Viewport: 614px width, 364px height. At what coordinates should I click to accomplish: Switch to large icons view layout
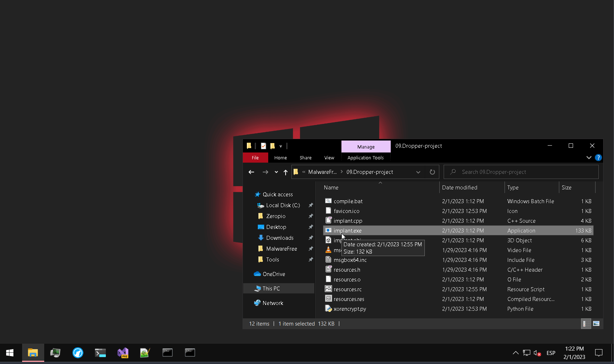coord(596,324)
